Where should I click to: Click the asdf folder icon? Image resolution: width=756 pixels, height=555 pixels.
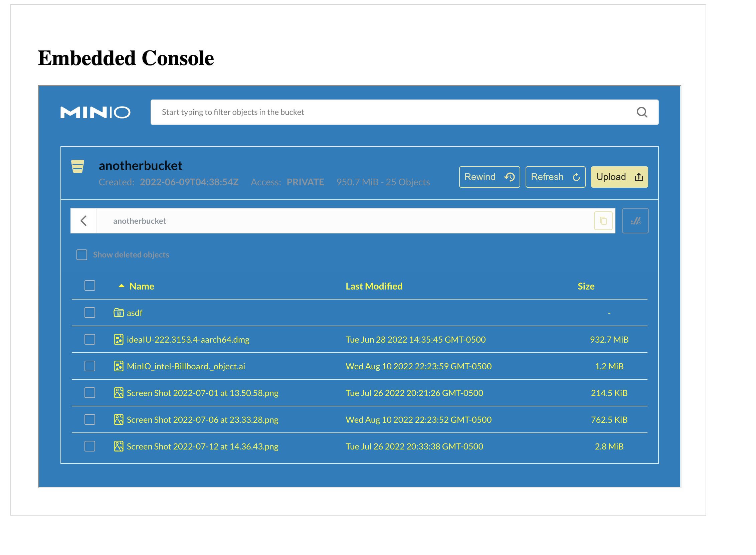tap(119, 313)
